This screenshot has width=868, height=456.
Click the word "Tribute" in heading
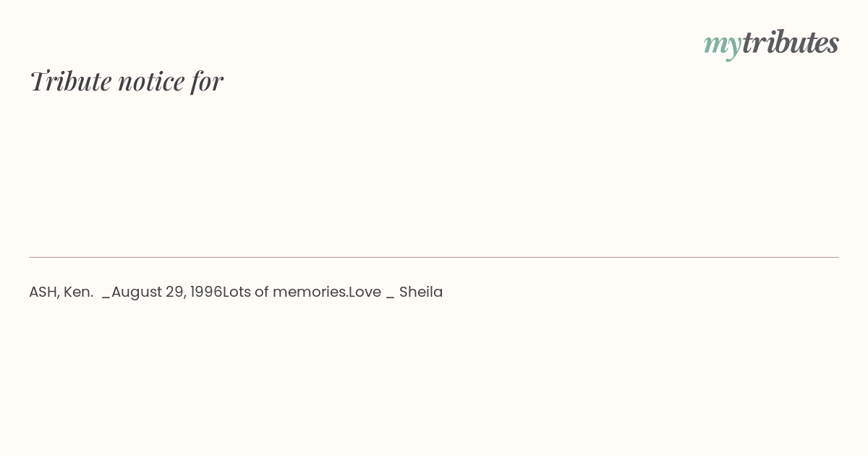(x=70, y=81)
